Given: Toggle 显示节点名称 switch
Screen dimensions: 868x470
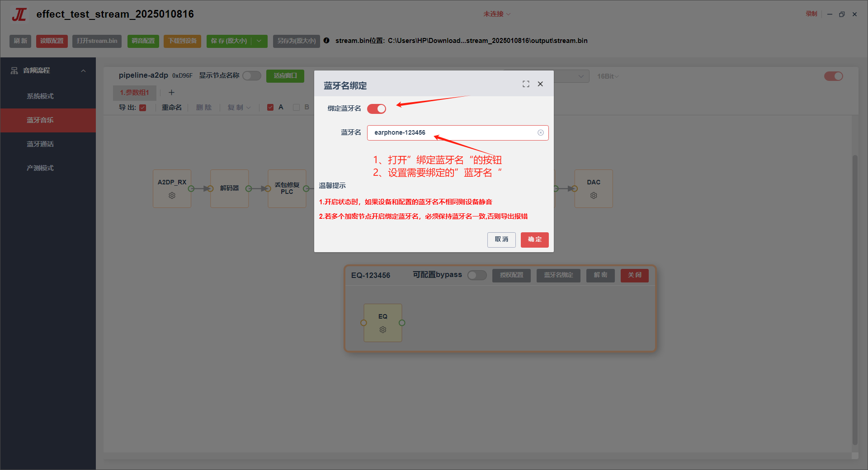Looking at the screenshot, I should 252,75.
